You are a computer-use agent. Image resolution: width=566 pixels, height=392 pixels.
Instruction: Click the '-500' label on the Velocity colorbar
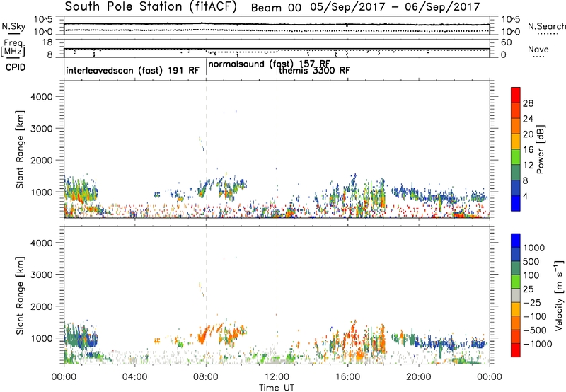[x=536, y=330]
